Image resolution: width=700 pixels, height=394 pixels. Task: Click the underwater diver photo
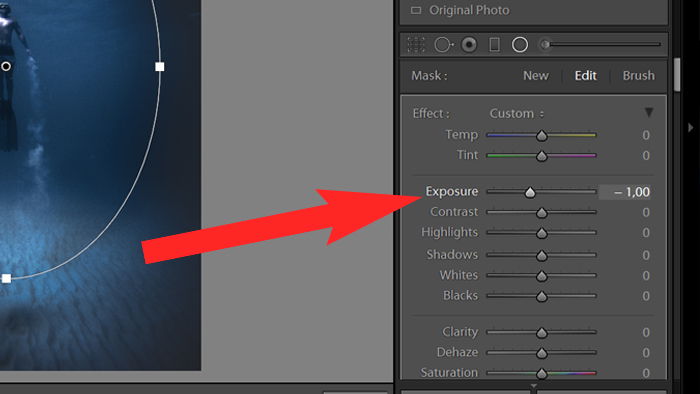(x=100, y=185)
